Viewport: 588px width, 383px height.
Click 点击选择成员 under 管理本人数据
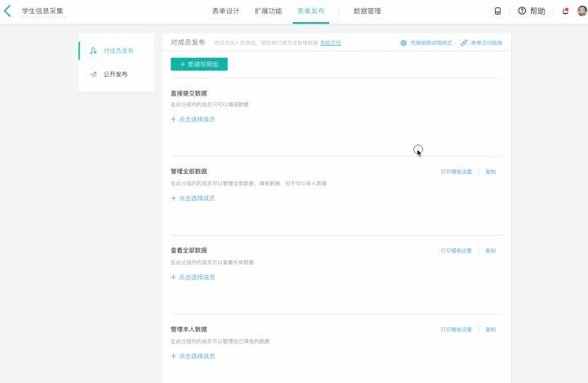point(196,356)
